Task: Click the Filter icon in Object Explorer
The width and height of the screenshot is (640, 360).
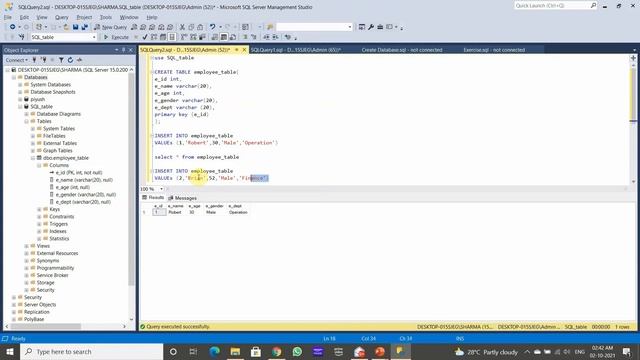Action: tap(61, 60)
